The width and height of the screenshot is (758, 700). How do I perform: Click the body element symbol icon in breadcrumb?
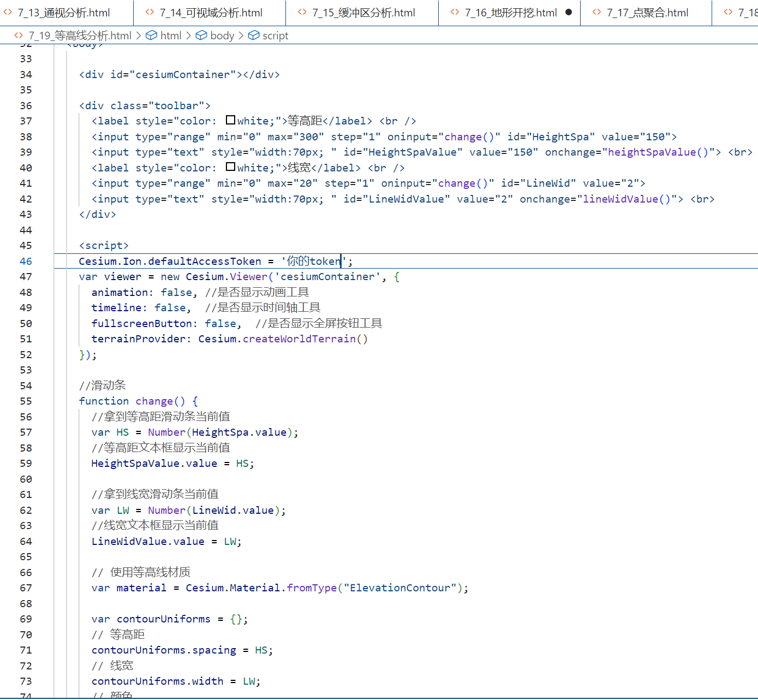(x=201, y=35)
